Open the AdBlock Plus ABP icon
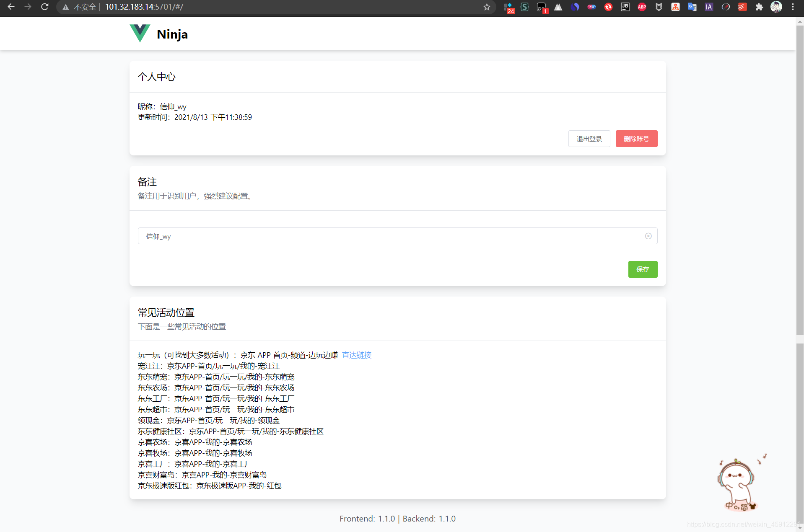 tap(642, 7)
